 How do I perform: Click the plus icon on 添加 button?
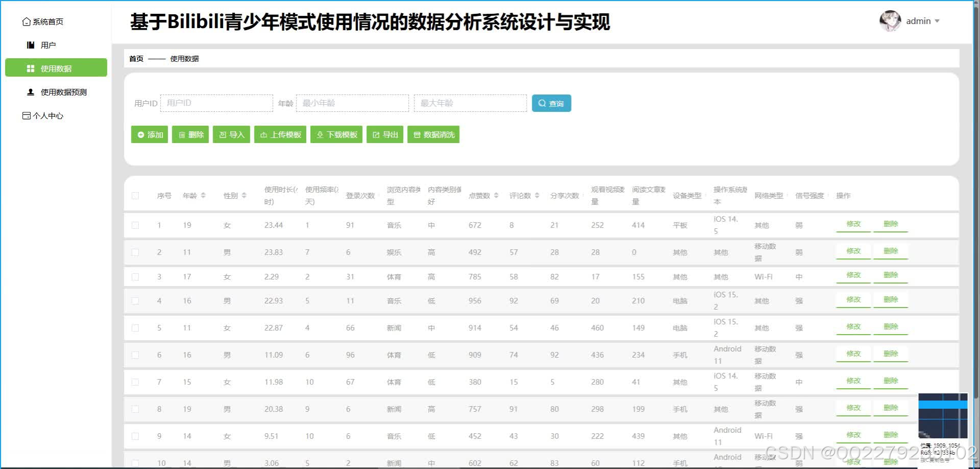coord(141,134)
